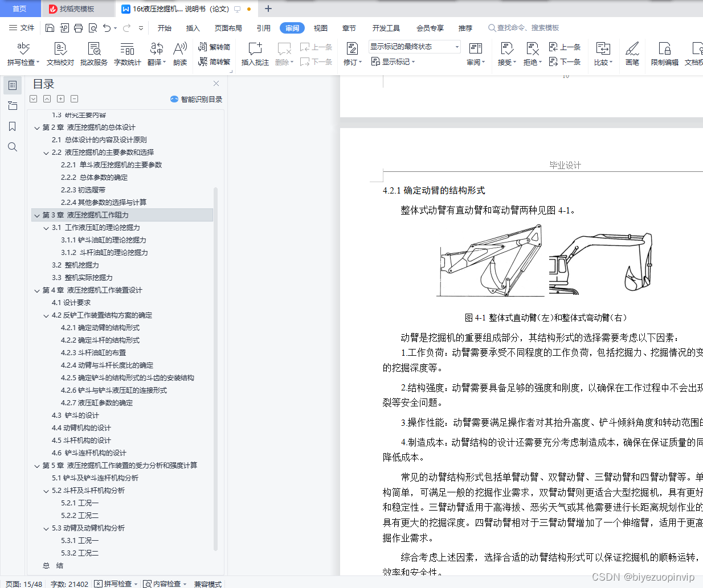Click the 查找命令、搜索模板 search box
Screen dimensions: 703x588
[524, 28]
